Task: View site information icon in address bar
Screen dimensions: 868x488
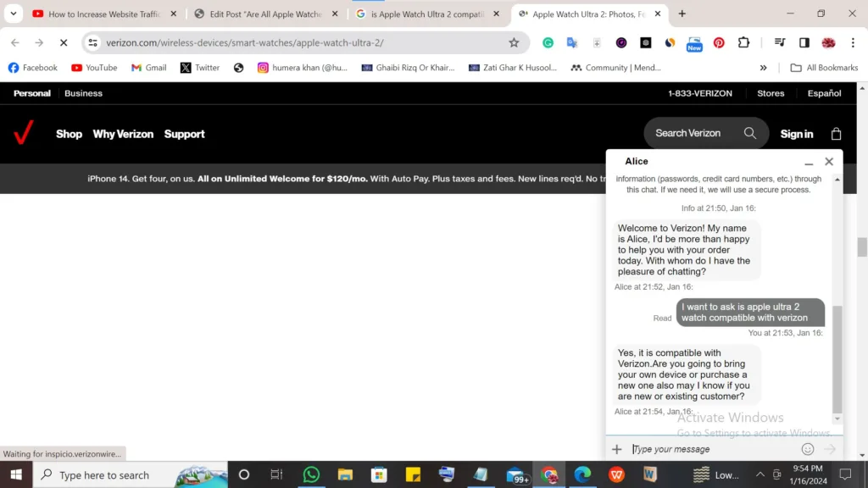Action: tap(93, 42)
